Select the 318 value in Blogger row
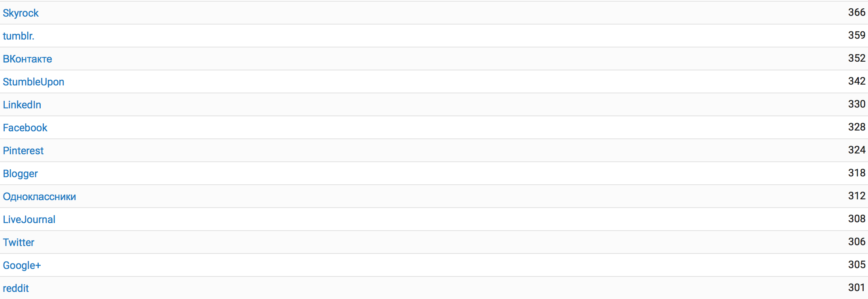Image resolution: width=868 pixels, height=299 pixels. (857, 173)
